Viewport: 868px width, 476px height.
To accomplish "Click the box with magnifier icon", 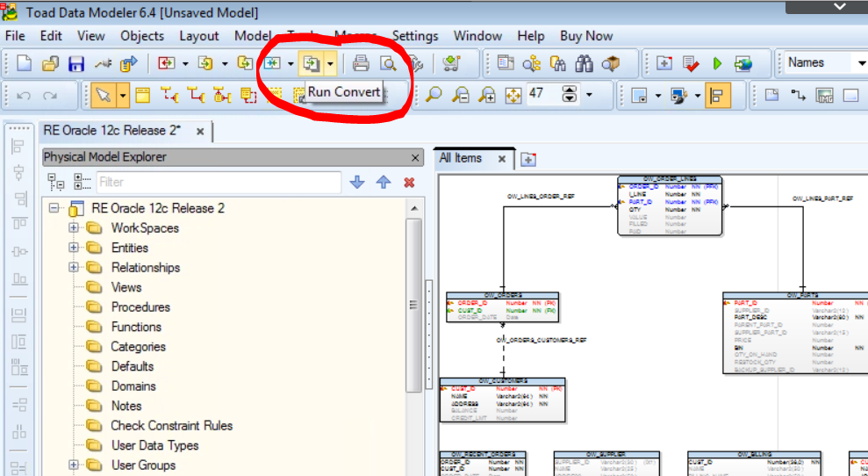I will [611, 64].
